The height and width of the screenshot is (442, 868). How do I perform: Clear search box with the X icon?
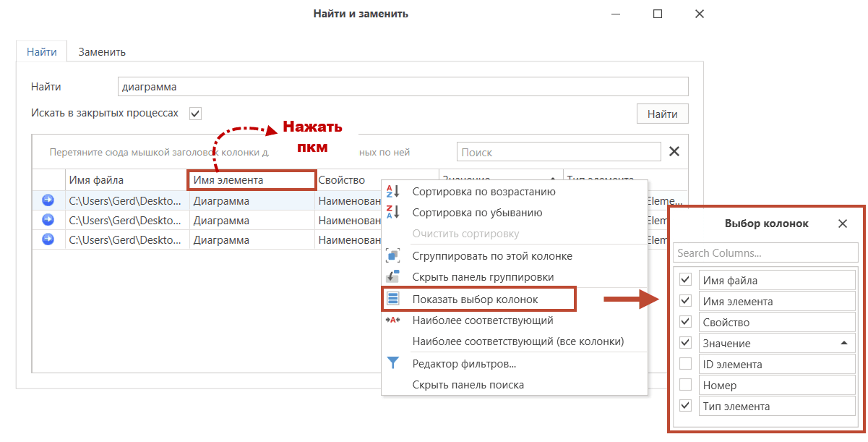click(x=674, y=151)
